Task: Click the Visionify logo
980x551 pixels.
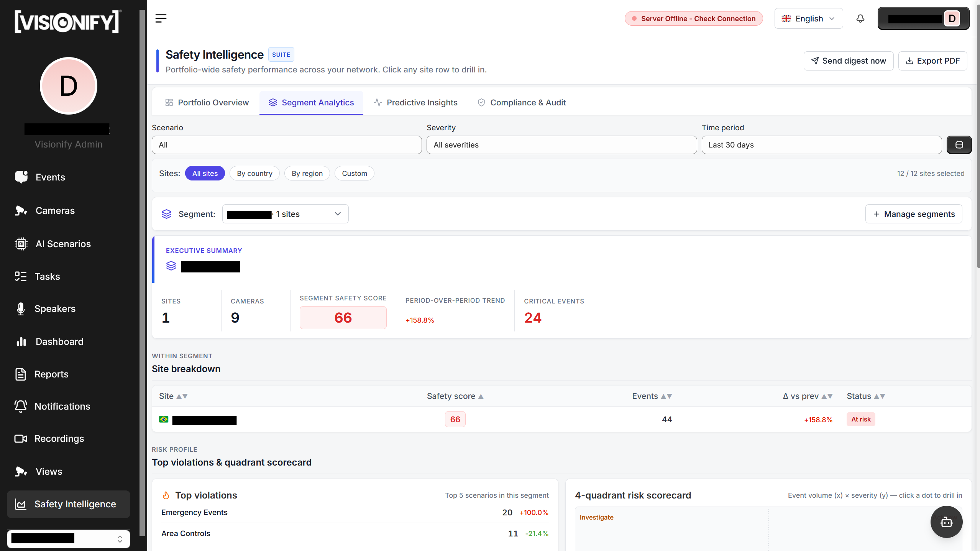Action: 68,22
